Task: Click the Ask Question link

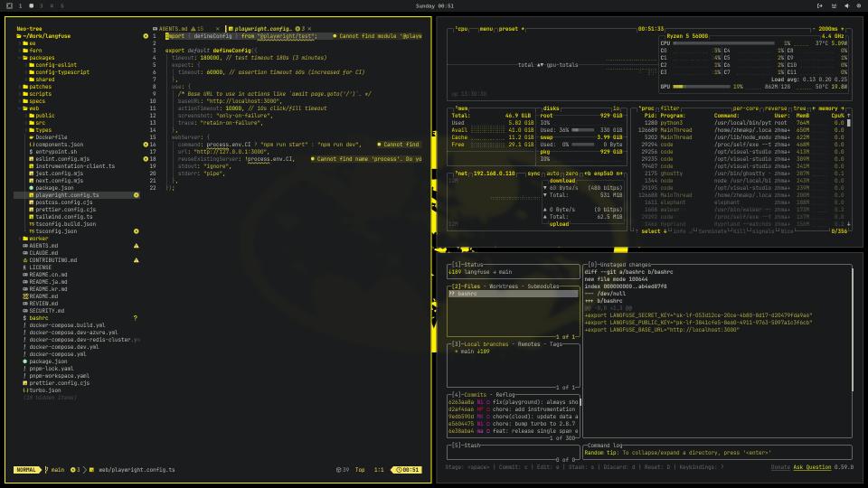Action: pos(812,467)
